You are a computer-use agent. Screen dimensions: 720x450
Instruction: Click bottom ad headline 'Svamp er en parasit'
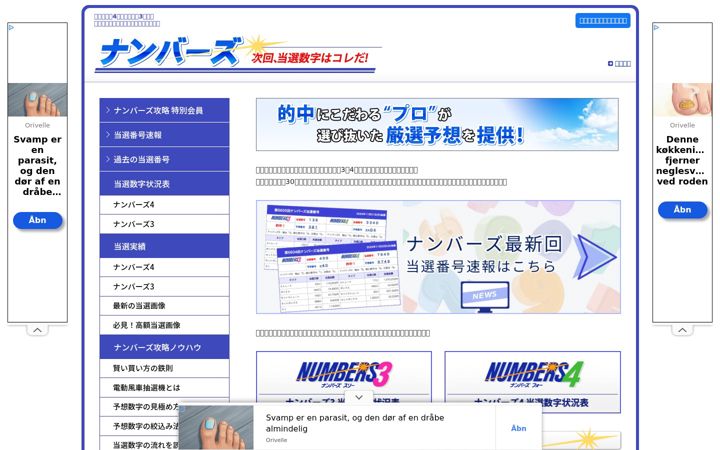pos(355,423)
